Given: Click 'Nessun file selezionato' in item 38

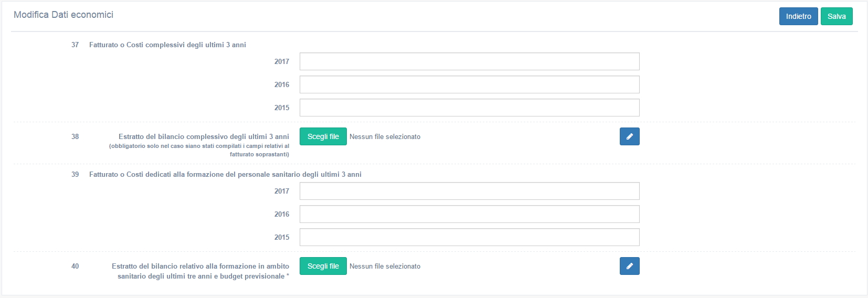Looking at the screenshot, I should pyautogui.click(x=385, y=136).
